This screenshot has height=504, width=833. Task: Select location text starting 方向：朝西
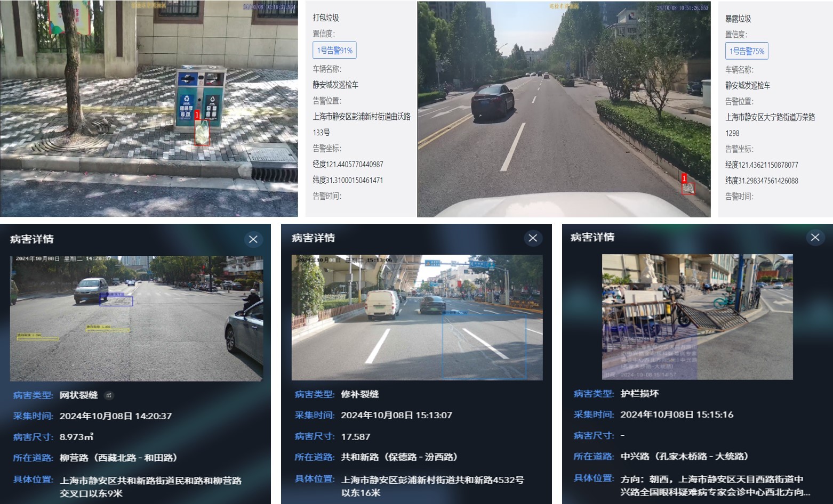click(715, 485)
